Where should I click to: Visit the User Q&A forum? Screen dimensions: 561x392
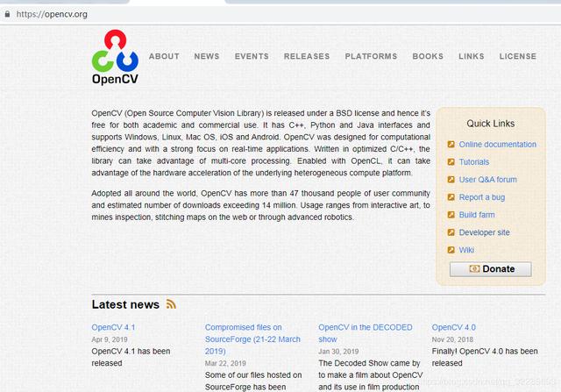(488, 180)
